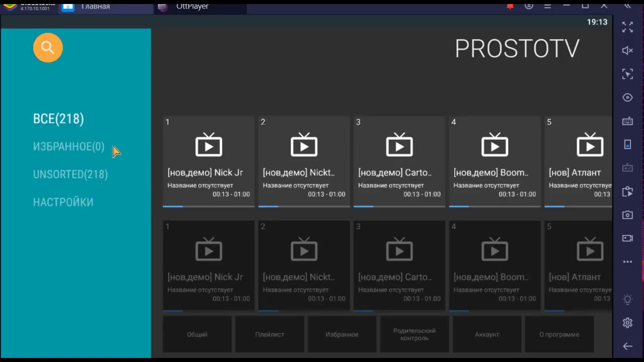
Task: Open BlueStacks settings gear icon
Action: pos(627,323)
